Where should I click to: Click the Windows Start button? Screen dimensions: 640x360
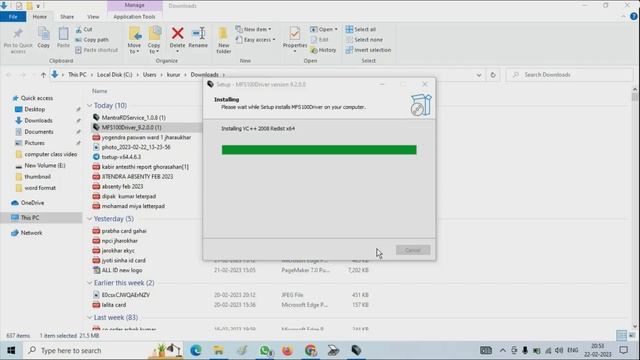click(x=11, y=350)
